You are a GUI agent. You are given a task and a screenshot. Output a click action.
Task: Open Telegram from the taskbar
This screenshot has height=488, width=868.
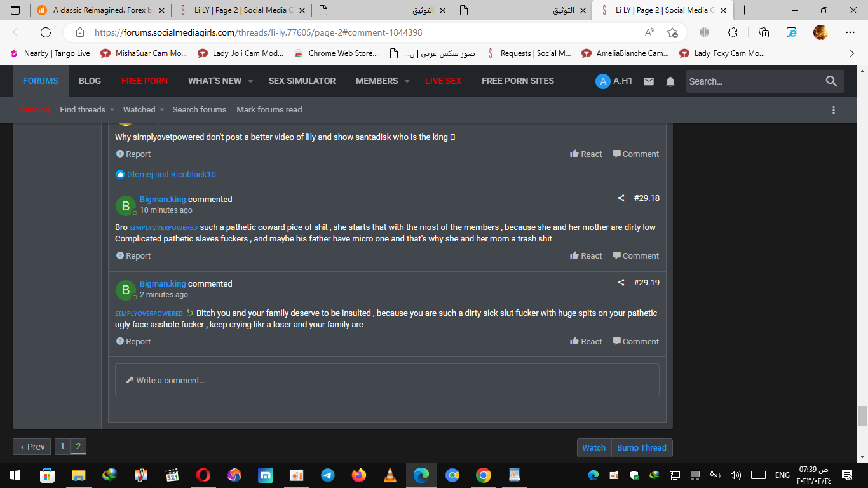328,475
